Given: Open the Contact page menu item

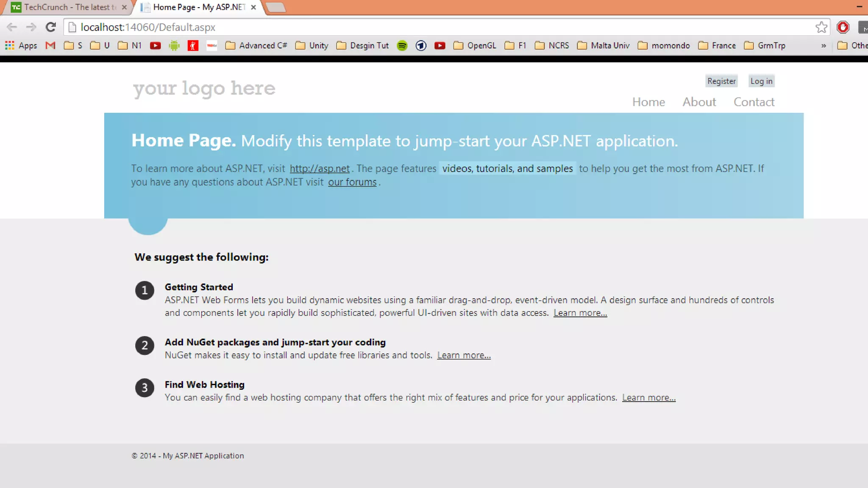Looking at the screenshot, I should click(x=754, y=102).
